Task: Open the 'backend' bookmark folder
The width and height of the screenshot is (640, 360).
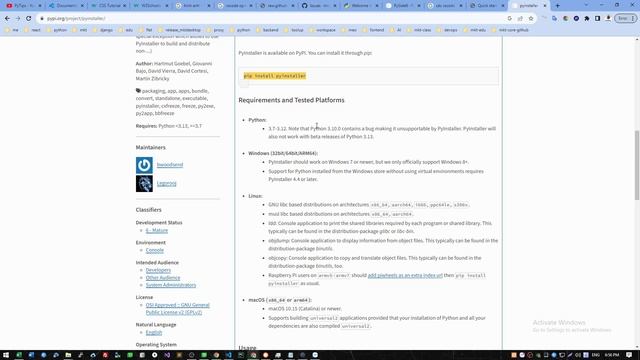Action: tap(267, 30)
